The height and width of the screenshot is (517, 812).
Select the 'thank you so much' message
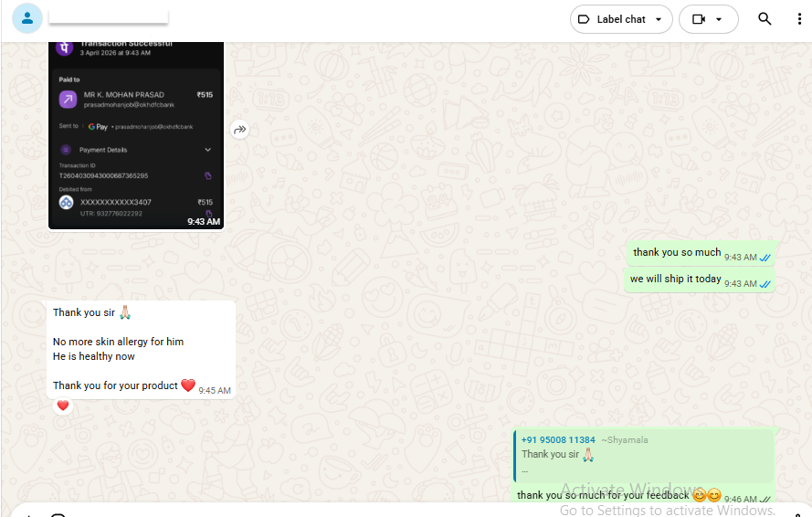pos(701,253)
